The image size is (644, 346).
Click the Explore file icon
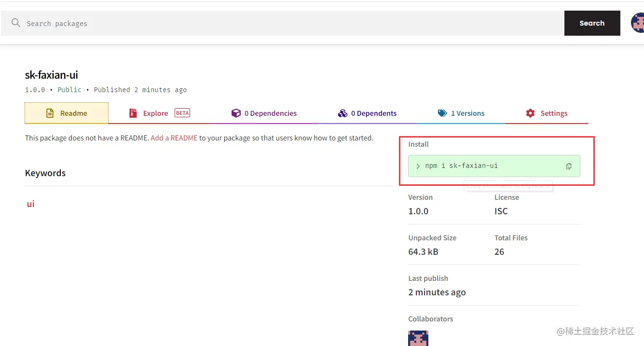tap(133, 113)
